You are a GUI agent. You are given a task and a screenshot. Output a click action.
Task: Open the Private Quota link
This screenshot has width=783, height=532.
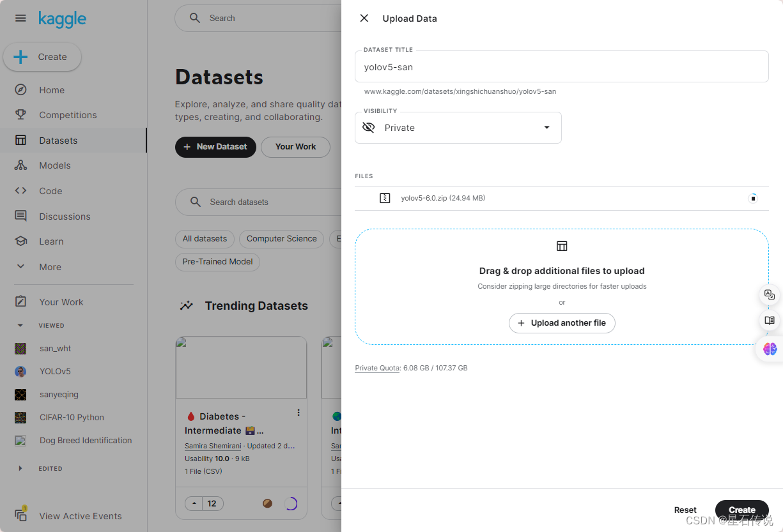click(377, 368)
